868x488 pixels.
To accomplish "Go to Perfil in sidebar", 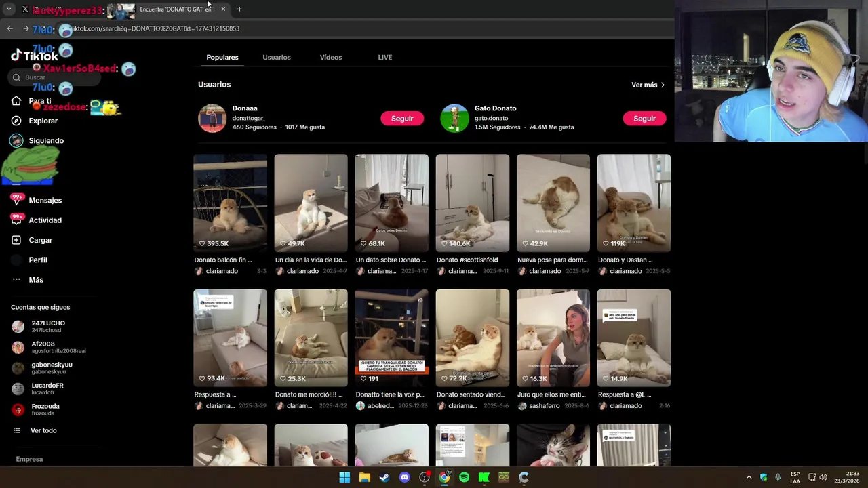I will click(x=38, y=260).
